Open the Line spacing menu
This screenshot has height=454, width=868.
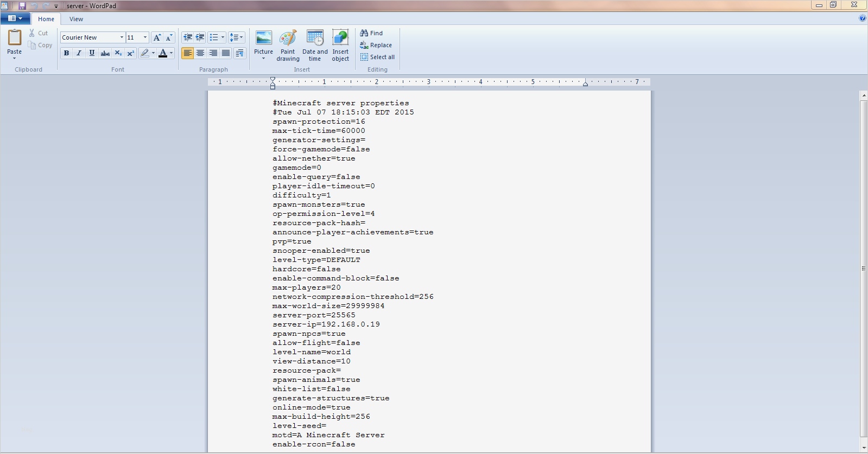point(237,37)
